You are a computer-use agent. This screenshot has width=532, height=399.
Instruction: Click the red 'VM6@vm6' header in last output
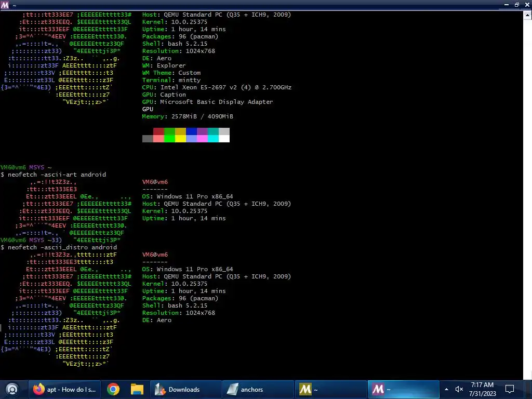155,255
